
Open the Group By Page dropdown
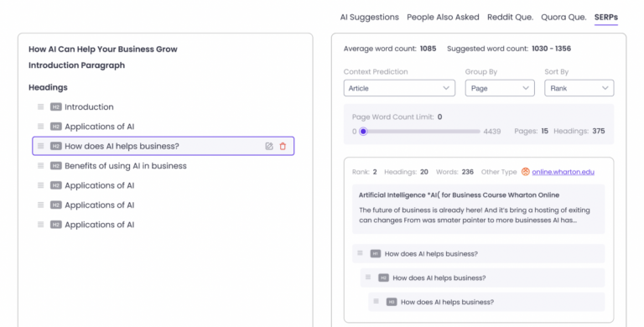[x=500, y=88]
